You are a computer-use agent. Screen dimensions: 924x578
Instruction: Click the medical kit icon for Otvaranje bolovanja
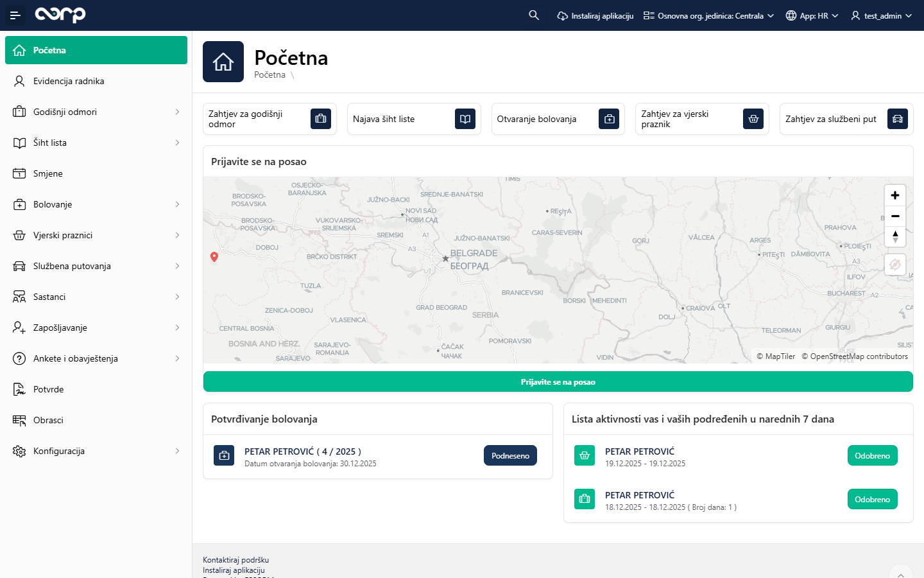pos(609,119)
